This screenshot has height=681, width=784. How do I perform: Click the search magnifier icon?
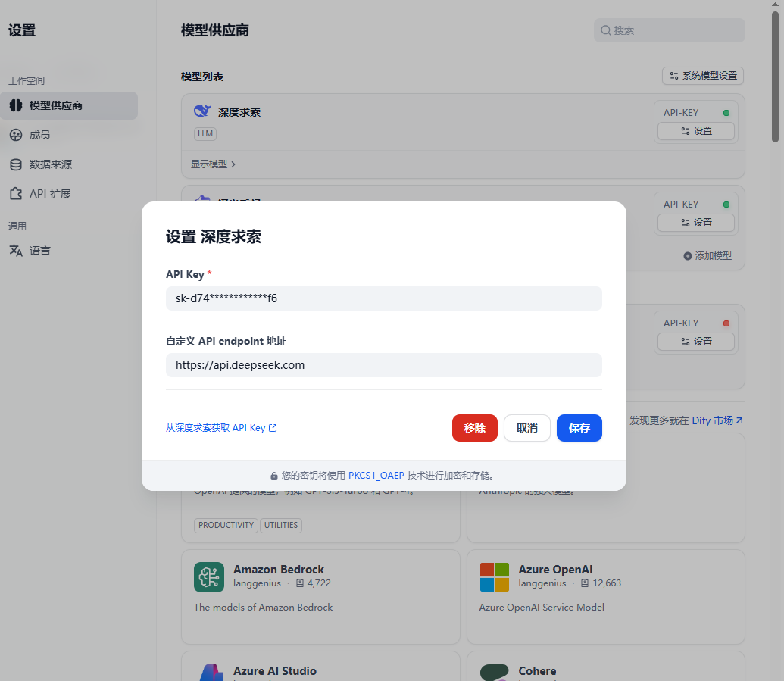(x=605, y=30)
